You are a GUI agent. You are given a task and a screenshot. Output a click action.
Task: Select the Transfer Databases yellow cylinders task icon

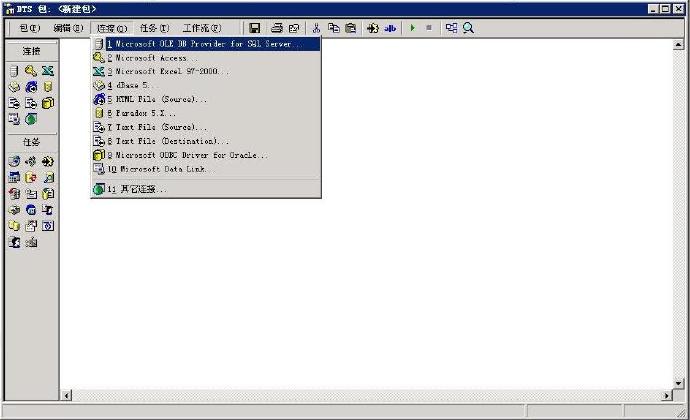pos(14,226)
